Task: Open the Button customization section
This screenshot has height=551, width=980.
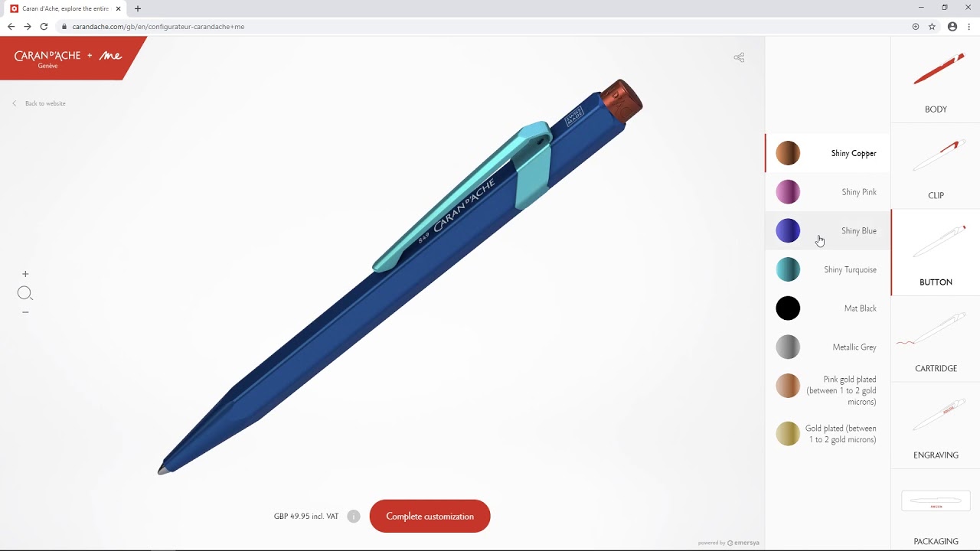Action: coord(936,253)
